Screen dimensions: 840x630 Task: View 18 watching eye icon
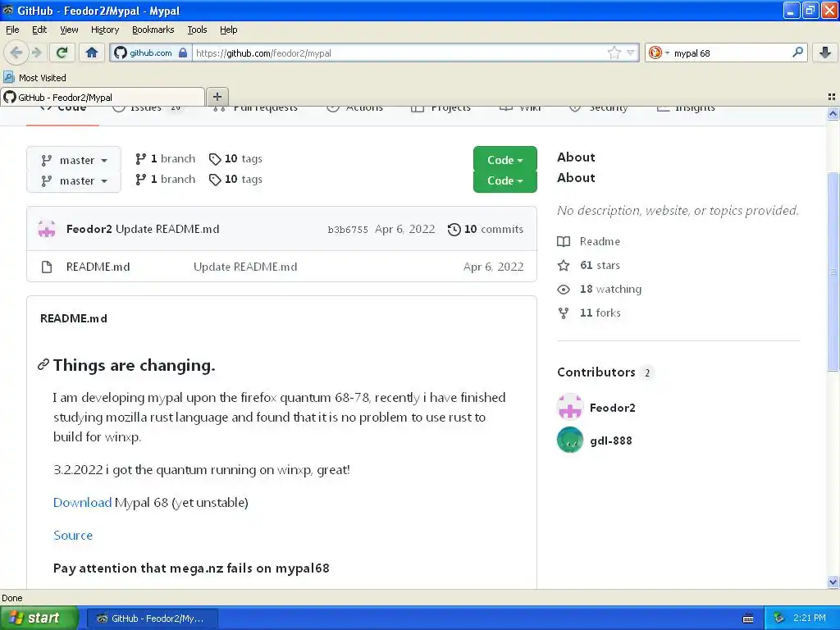tap(564, 290)
